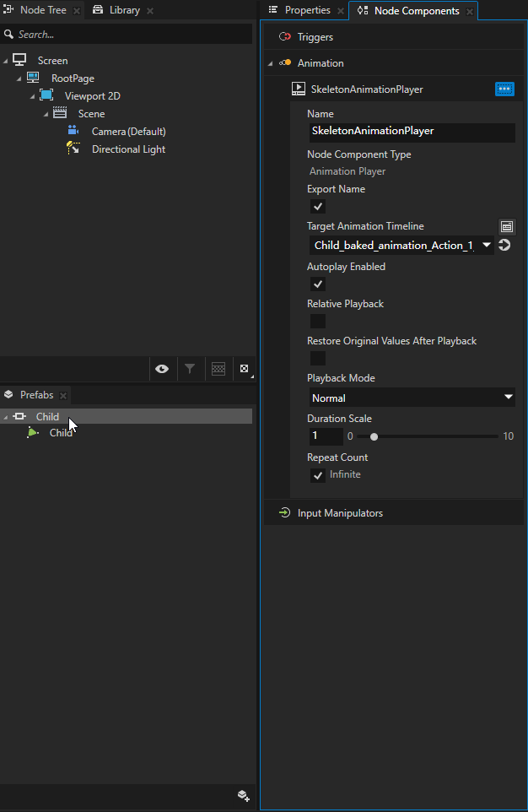Click the Library tab icon
The height and width of the screenshot is (812, 528).
[x=97, y=10]
